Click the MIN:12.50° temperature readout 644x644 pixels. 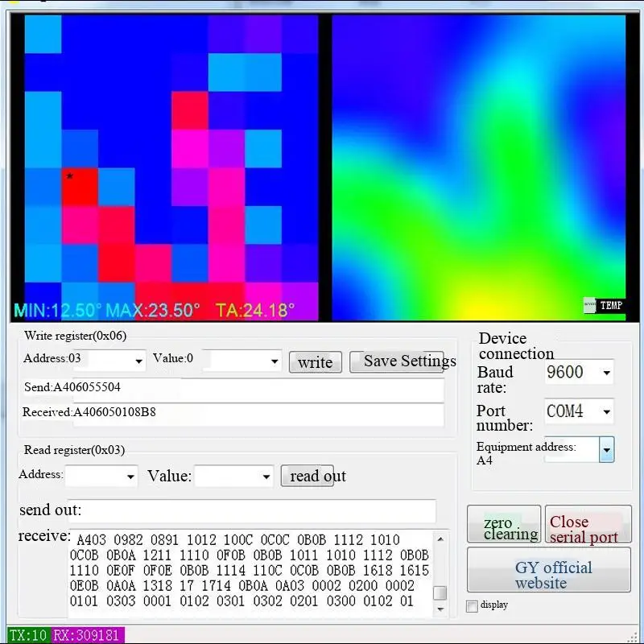(57, 310)
